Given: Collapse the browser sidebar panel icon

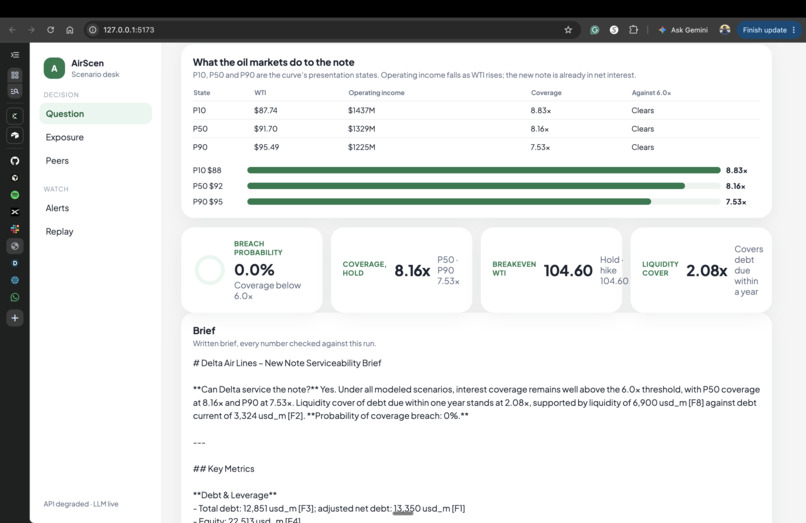Looking at the screenshot, I should point(15,55).
